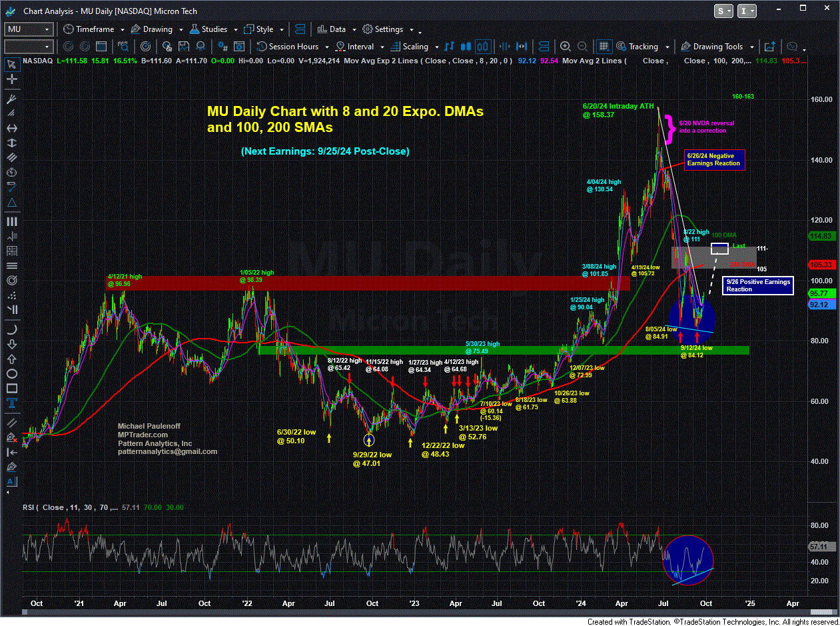Screen dimensions: 840x626
Task: Select the rectangle drawing tool
Action: (x=11, y=388)
